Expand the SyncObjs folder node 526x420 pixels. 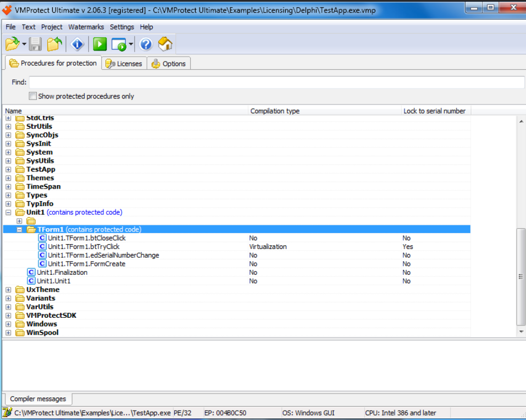(8, 135)
